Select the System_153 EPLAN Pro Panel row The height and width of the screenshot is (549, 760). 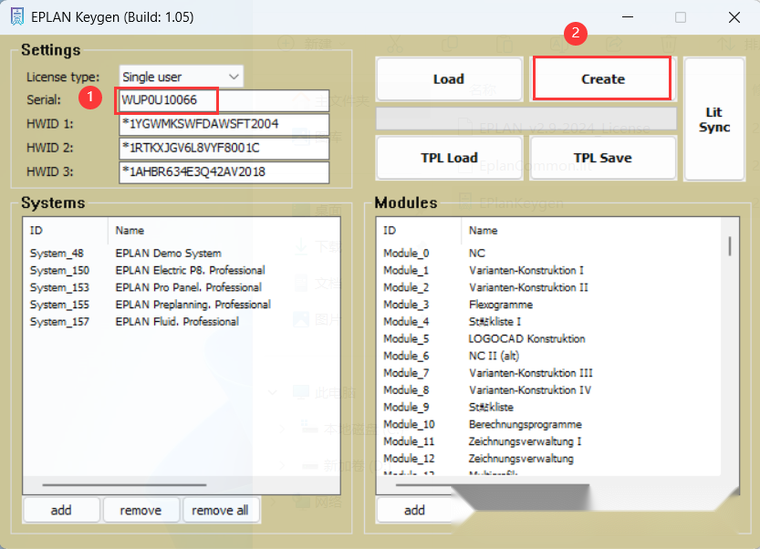pyautogui.click(x=181, y=287)
